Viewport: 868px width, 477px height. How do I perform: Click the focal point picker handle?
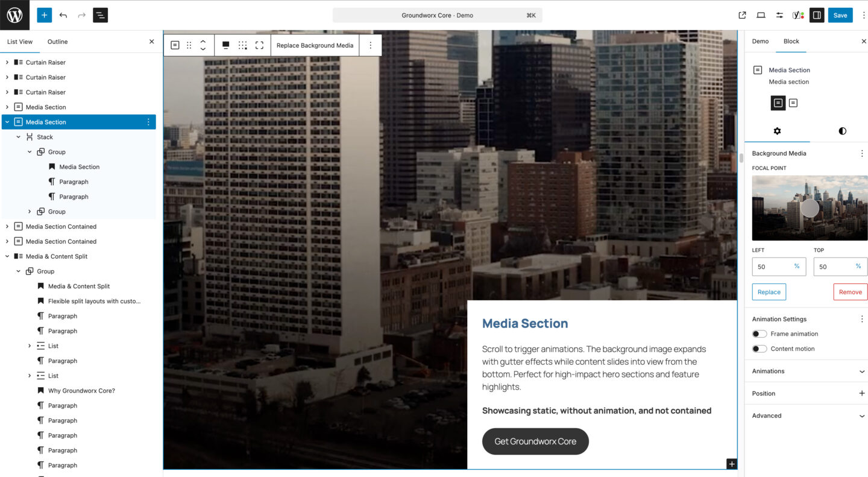[810, 208]
